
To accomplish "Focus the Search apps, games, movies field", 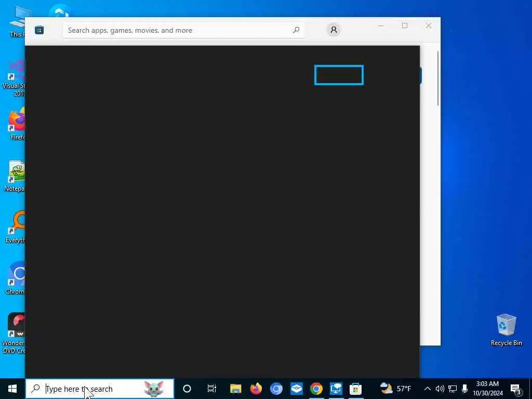I will pos(183,30).
